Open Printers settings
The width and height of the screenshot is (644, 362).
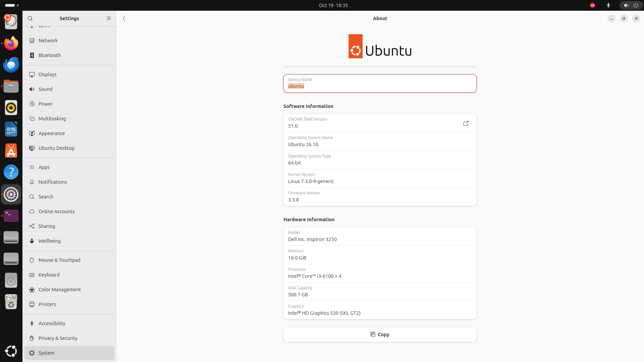69,304
